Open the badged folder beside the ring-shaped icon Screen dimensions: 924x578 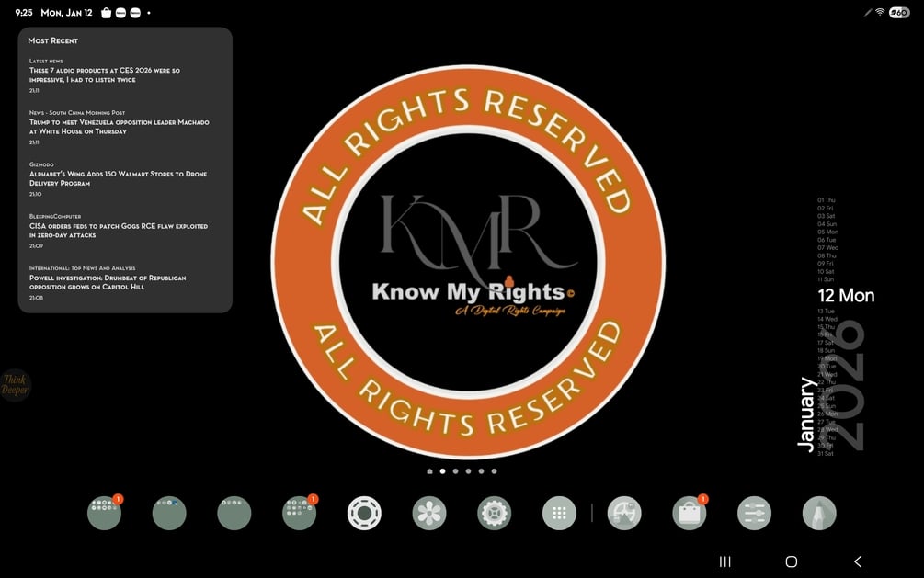[300, 513]
